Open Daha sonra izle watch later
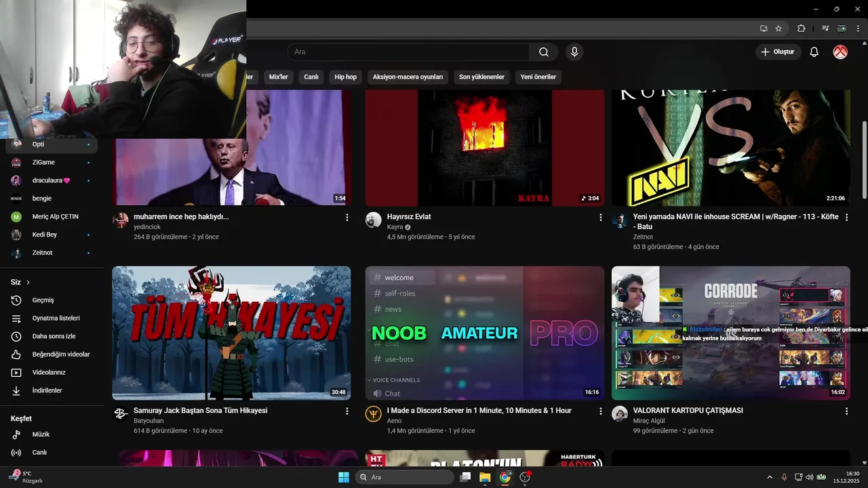The image size is (868, 488). click(52, 337)
